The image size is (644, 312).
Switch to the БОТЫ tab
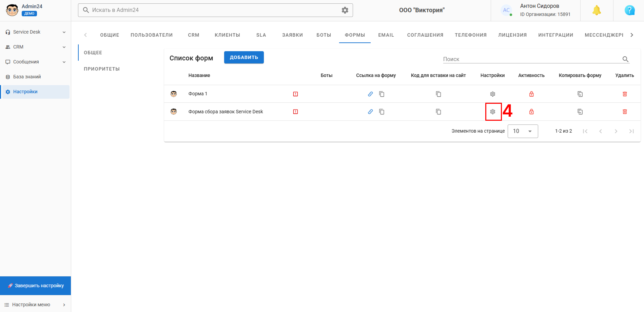pos(324,35)
